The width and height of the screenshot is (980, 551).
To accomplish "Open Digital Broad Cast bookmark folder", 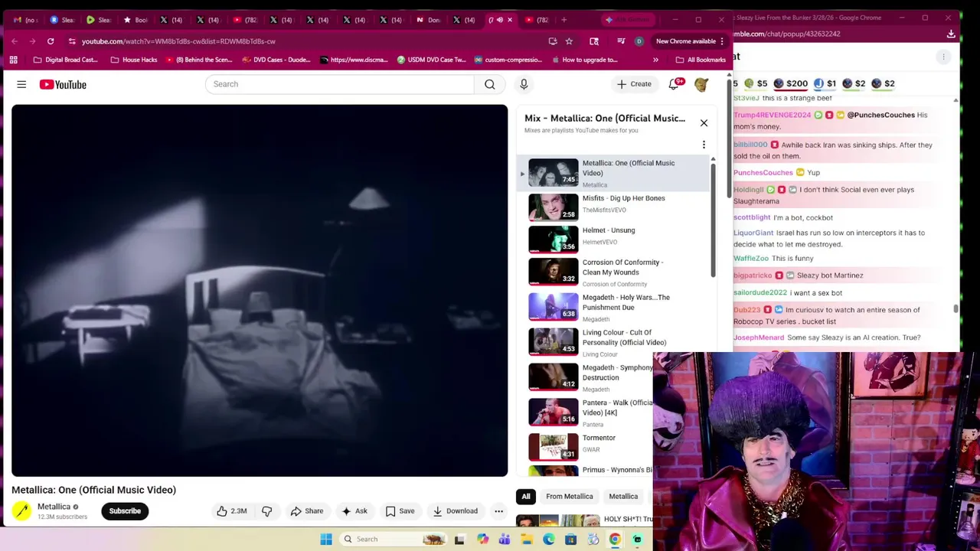I will coord(65,60).
